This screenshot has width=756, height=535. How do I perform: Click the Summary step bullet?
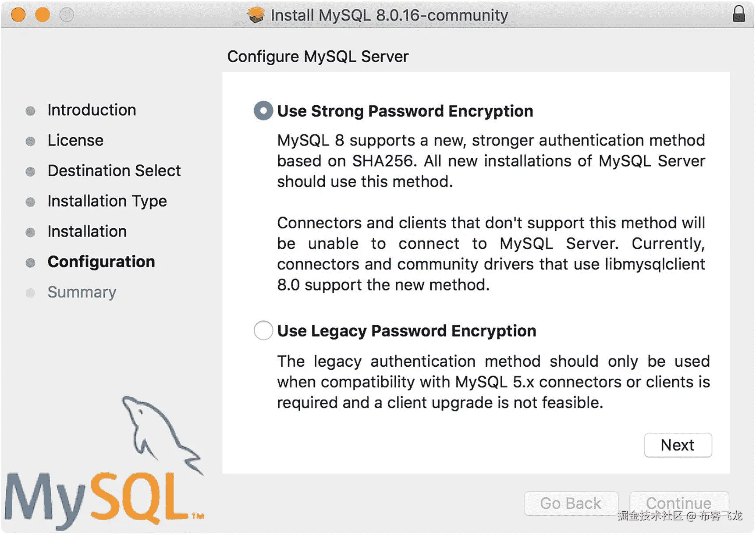click(x=30, y=293)
